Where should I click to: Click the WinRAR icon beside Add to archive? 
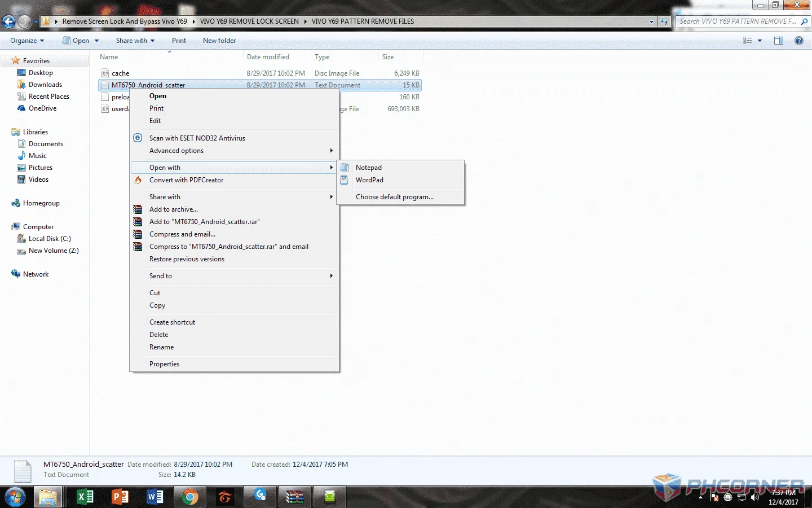pyautogui.click(x=138, y=209)
